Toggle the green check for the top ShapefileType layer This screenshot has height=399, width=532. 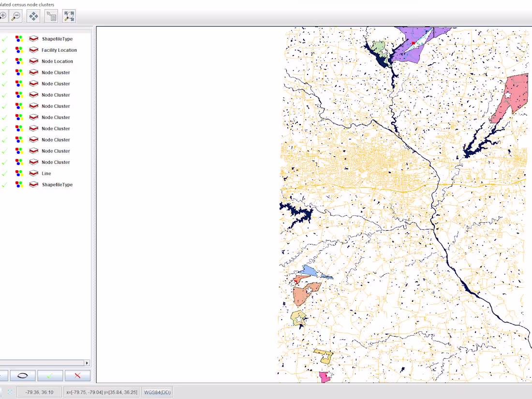pos(4,38)
